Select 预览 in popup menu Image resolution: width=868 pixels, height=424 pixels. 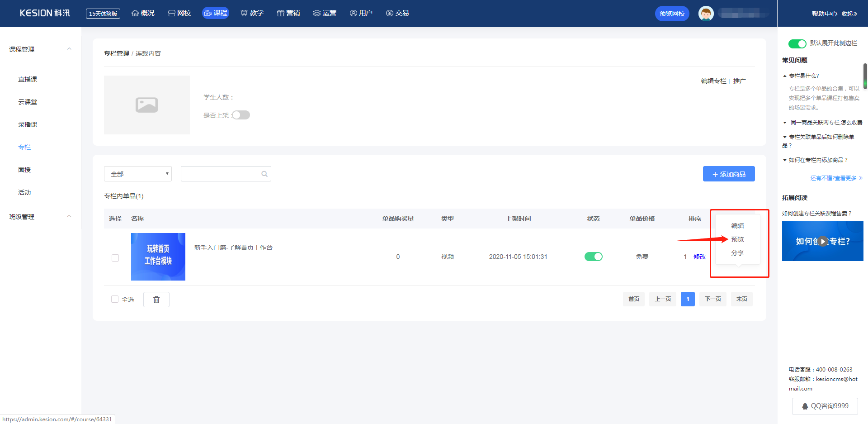pyautogui.click(x=737, y=239)
